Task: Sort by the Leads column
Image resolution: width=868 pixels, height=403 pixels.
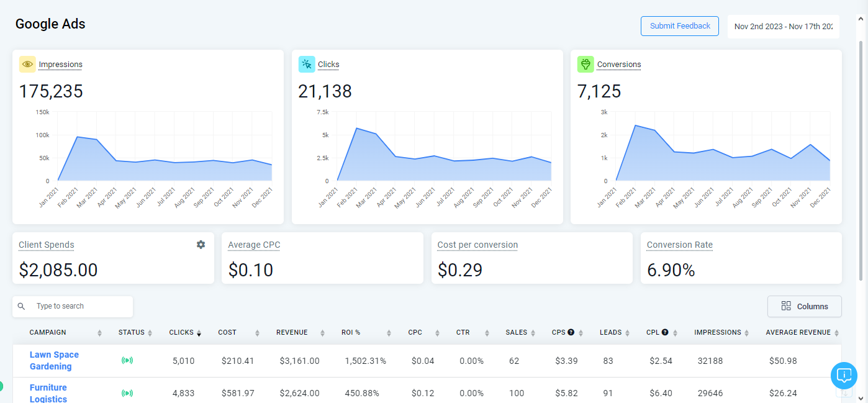Action: pos(627,333)
